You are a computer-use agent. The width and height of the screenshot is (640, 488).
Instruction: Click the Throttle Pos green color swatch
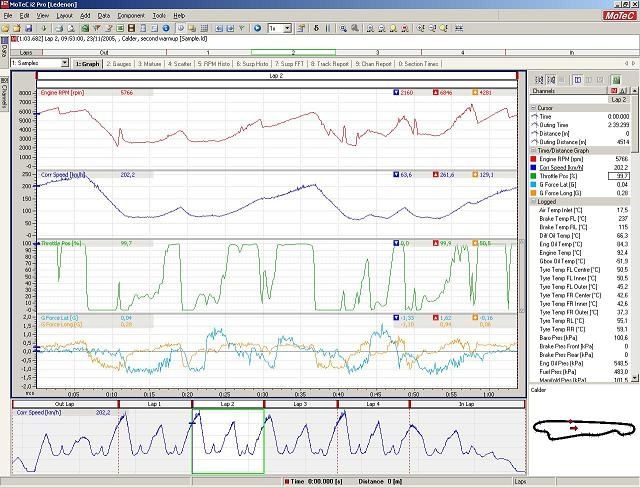533,176
